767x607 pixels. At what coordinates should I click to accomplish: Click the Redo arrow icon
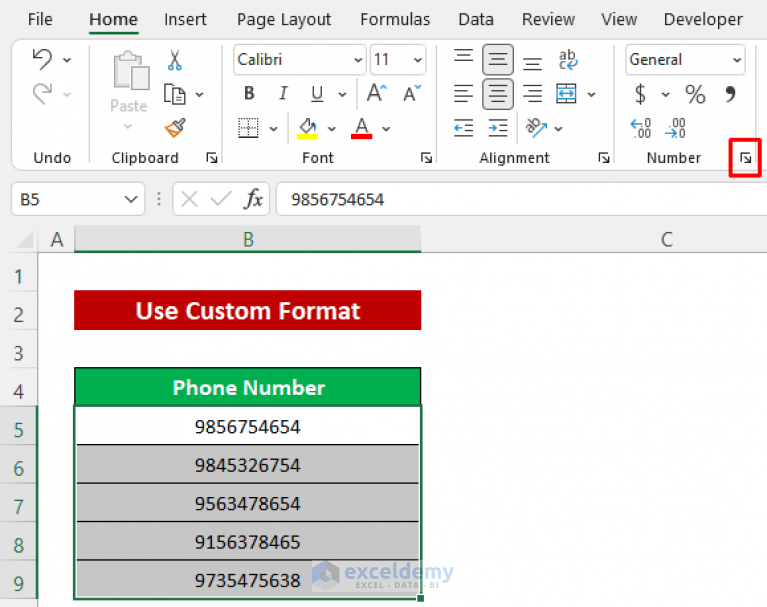pos(42,93)
